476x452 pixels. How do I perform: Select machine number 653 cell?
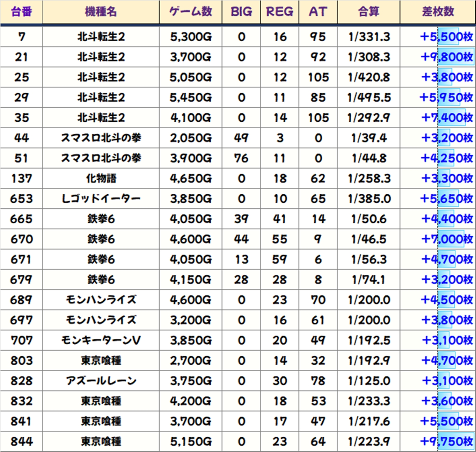tap(21, 199)
